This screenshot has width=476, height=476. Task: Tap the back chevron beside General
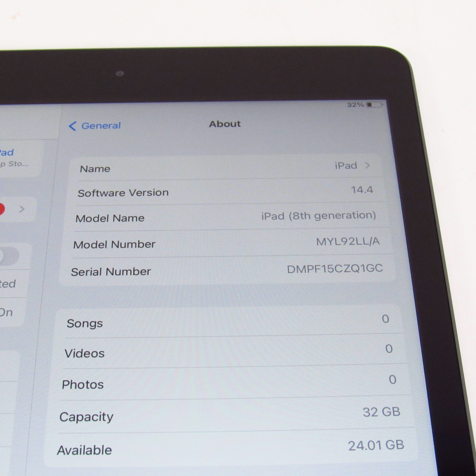[72, 126]
